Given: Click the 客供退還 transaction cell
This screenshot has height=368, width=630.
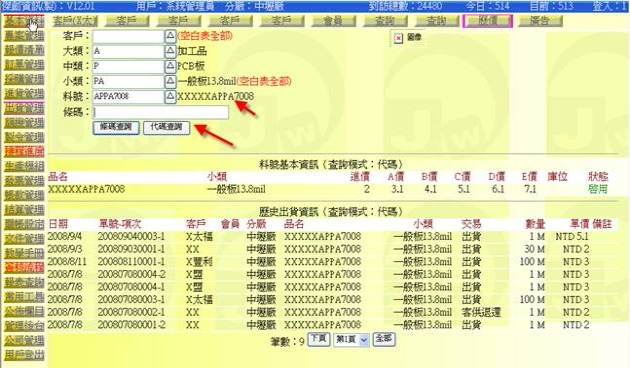Looking at the screenshot, I should click(481, 312).
